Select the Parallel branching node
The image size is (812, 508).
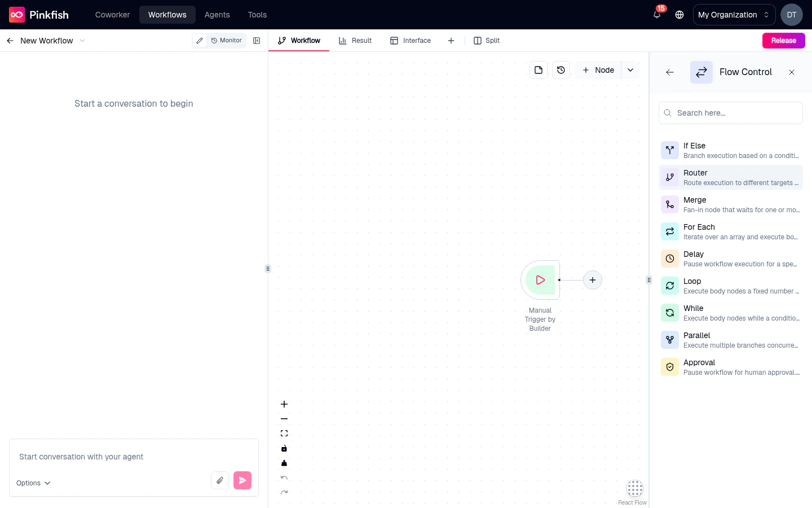[x=731, y=339]
